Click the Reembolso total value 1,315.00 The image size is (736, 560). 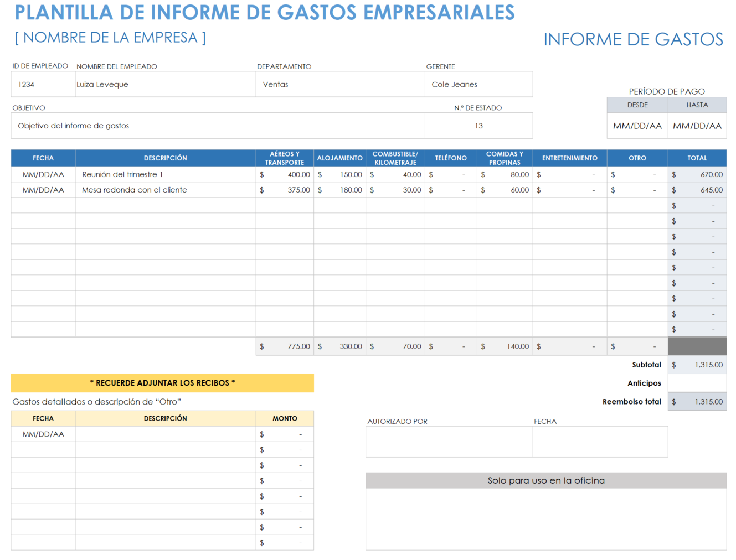pos(697,402)
